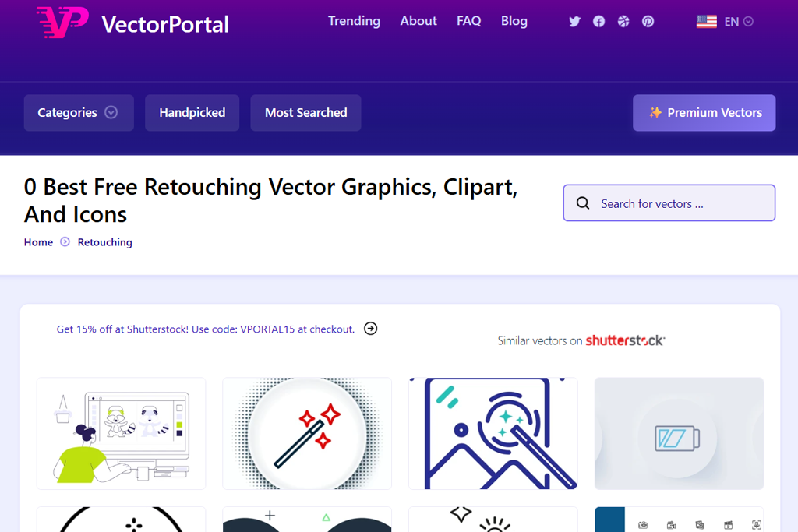
Task: Open the battery icon thumbnail
Action: (x=679, y=433)
